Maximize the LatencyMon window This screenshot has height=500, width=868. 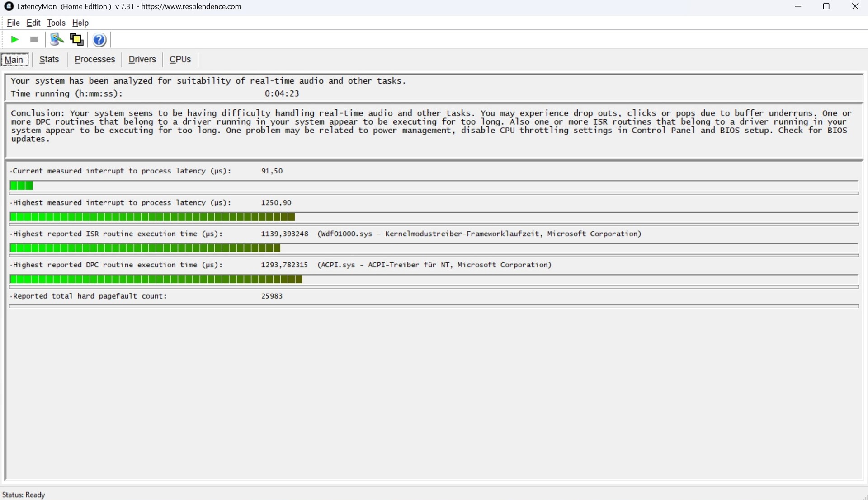click(826, 6)
